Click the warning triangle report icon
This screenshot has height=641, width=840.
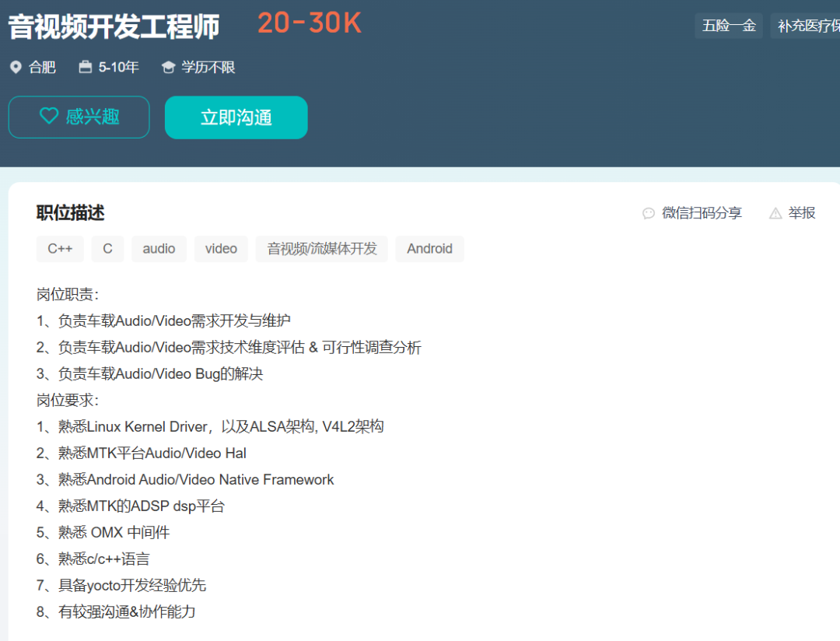tap(775, 213)
